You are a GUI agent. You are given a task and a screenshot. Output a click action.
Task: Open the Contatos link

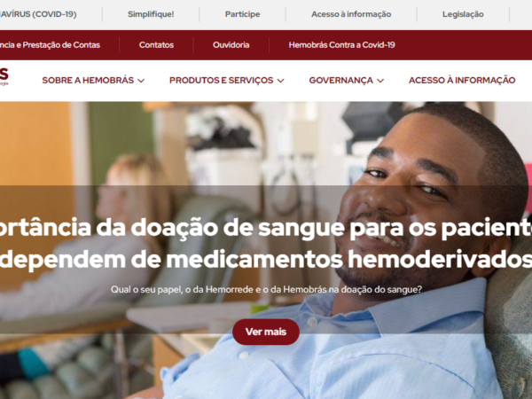tap(156, 45)
